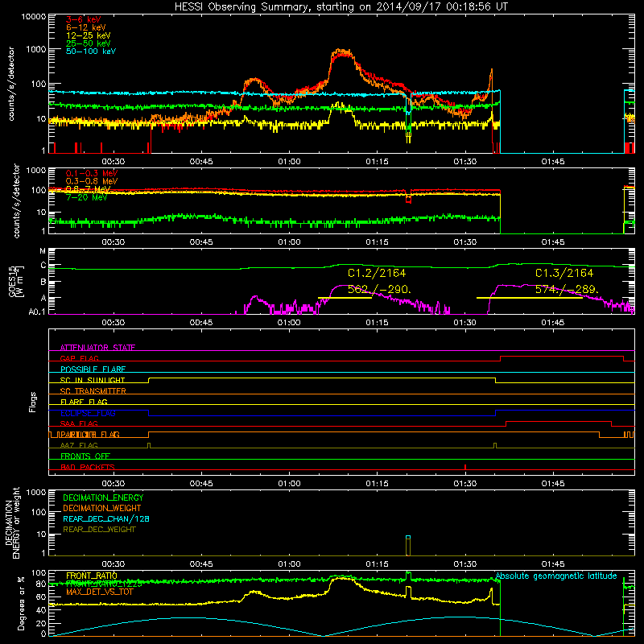Screen dimensions: 644x644
Task: Click the orange PARTICLE_FLAG label
Action: click(90, 435)
